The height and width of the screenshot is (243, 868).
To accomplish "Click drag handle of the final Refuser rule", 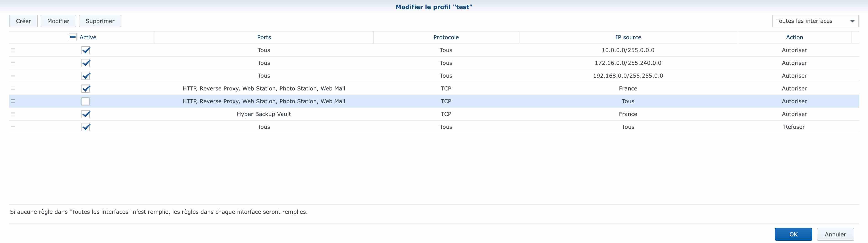I will point(13,127).
